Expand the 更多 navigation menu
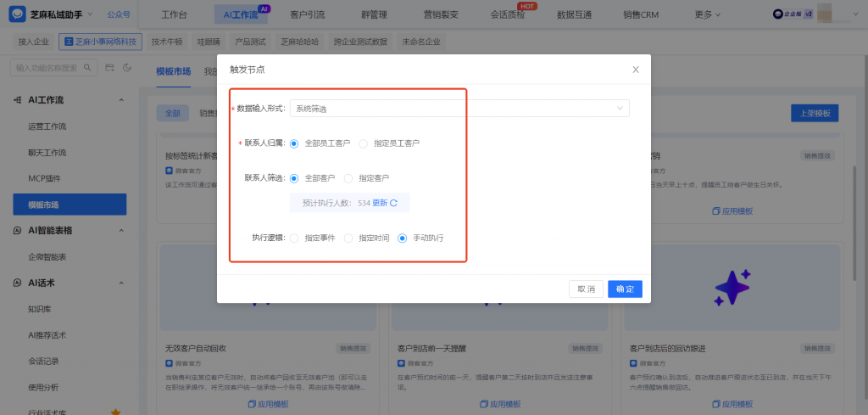 point(708,15)
